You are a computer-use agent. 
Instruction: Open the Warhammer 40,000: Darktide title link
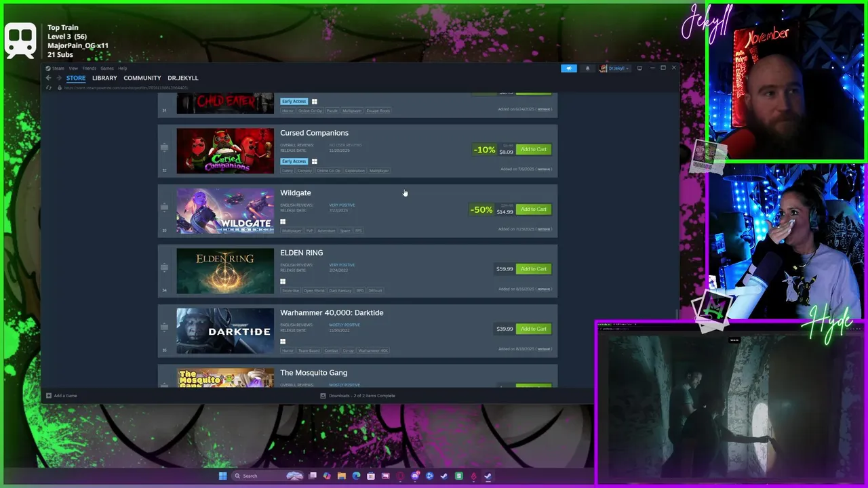click(x=332, y=313)
